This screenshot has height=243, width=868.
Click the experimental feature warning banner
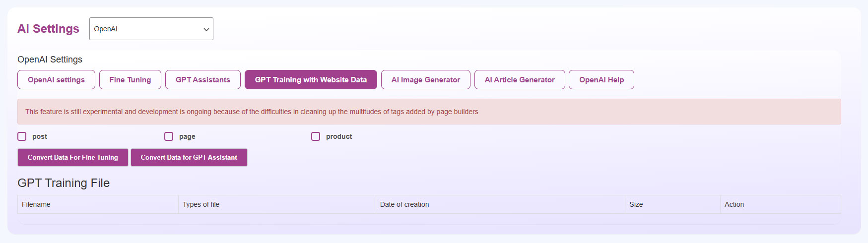(x=429, y=112)
